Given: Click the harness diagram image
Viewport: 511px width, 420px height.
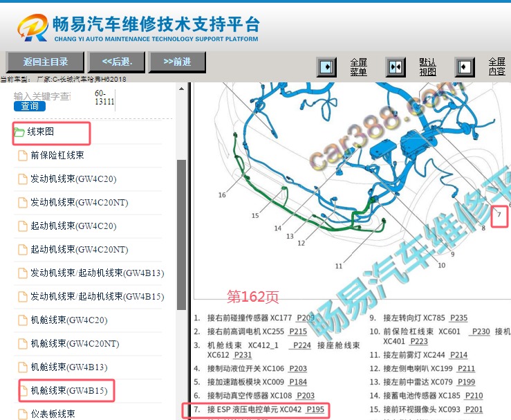Looking at the screenshot, I should (x=352, y=191).
